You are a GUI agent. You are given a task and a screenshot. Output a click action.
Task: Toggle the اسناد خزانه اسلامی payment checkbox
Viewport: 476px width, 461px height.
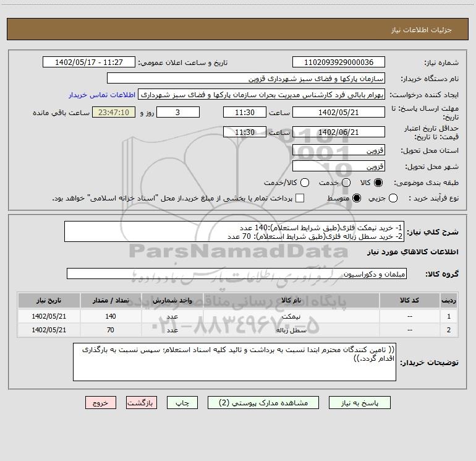point(300,198)
